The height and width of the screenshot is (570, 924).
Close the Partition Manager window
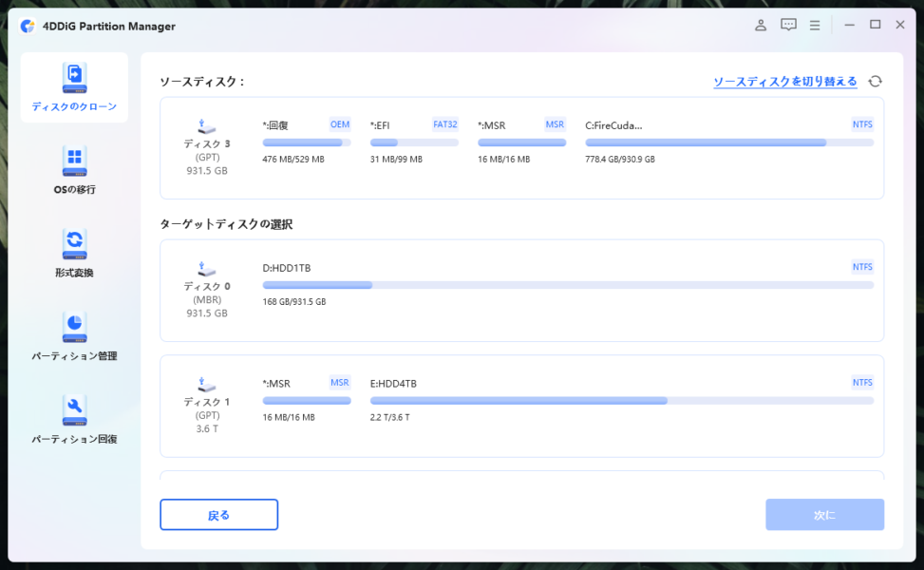[x=900, y=25]
